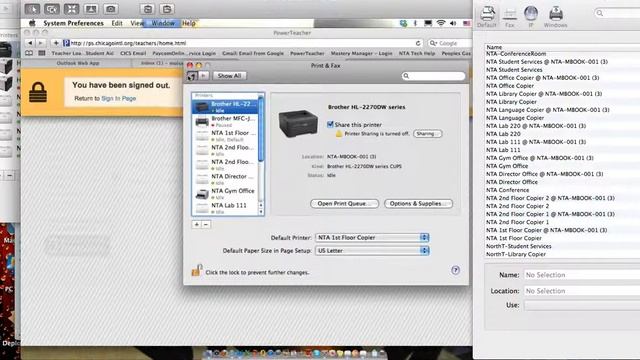Click Open Print Queue button

344,204
